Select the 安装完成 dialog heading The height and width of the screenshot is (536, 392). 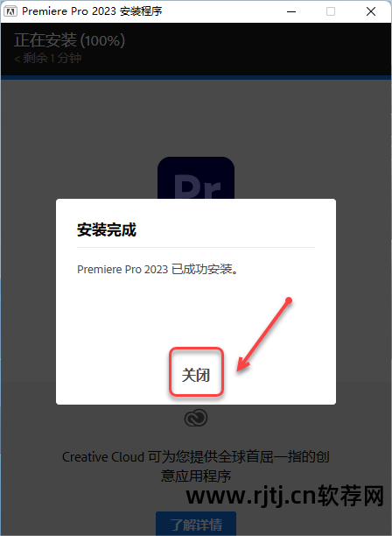[x=107, y=229]
